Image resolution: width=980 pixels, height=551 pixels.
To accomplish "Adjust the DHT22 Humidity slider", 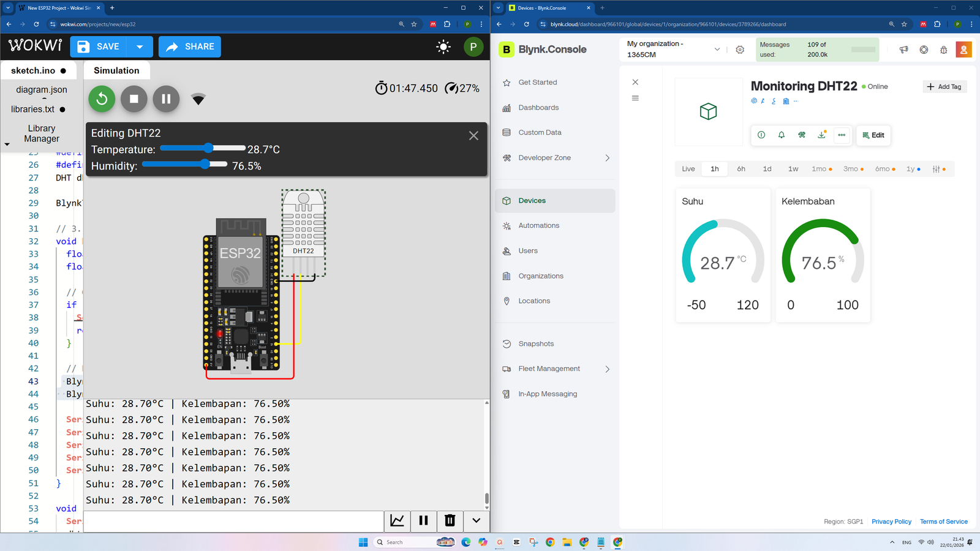I will tap(184, 164).
